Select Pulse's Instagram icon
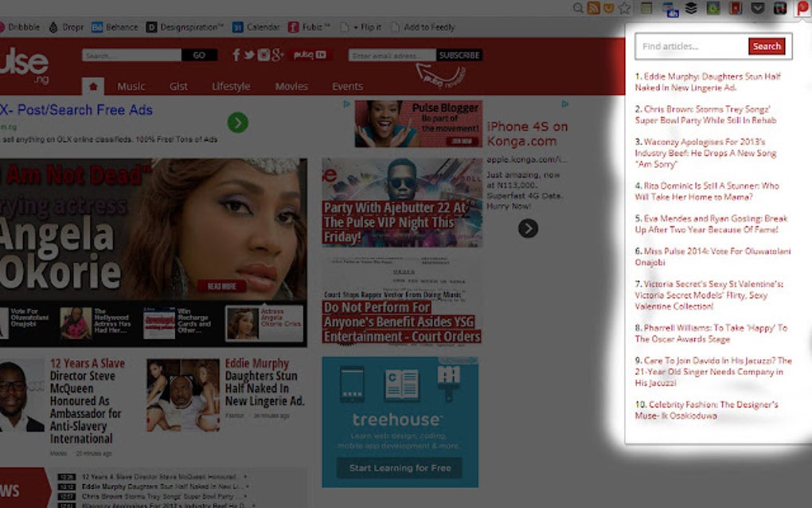Viewport: 812px width, 508px height. click(x=264, y=55)
